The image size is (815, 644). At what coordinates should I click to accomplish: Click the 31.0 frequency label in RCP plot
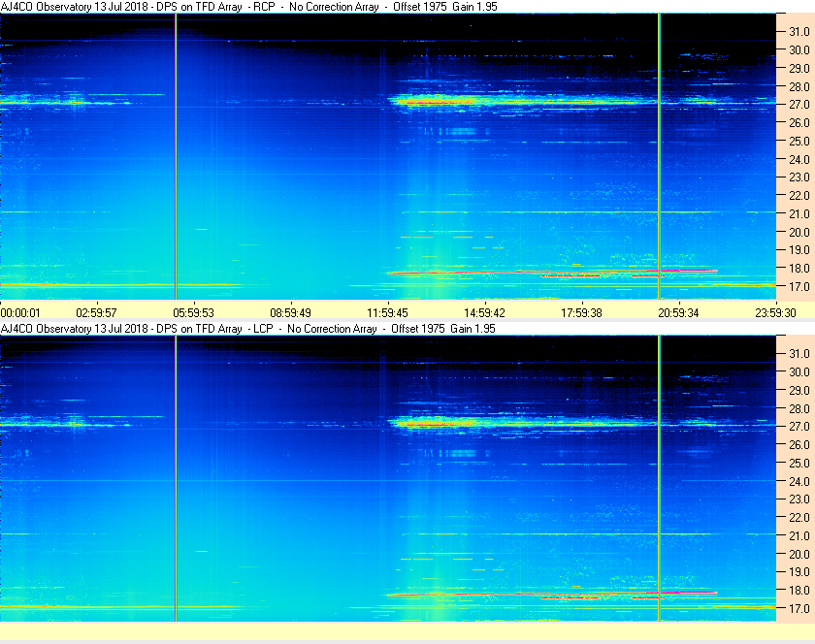coord(799,32)
